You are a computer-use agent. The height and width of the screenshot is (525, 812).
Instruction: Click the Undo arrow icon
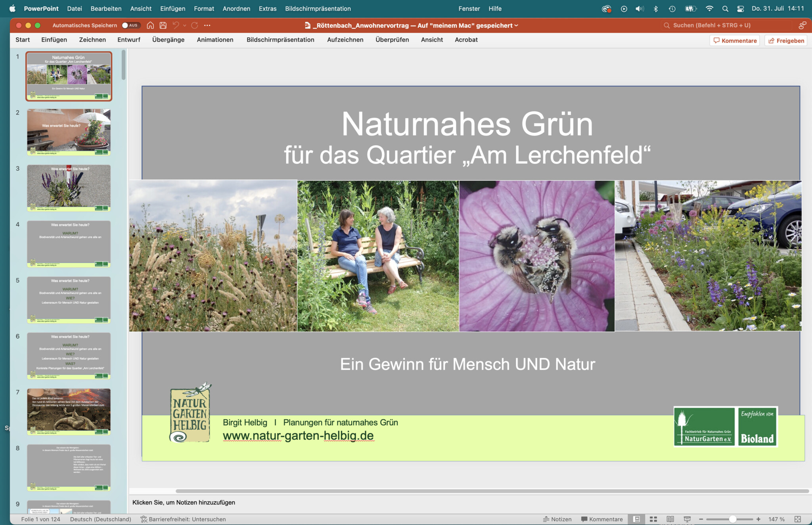coord(176,25)
